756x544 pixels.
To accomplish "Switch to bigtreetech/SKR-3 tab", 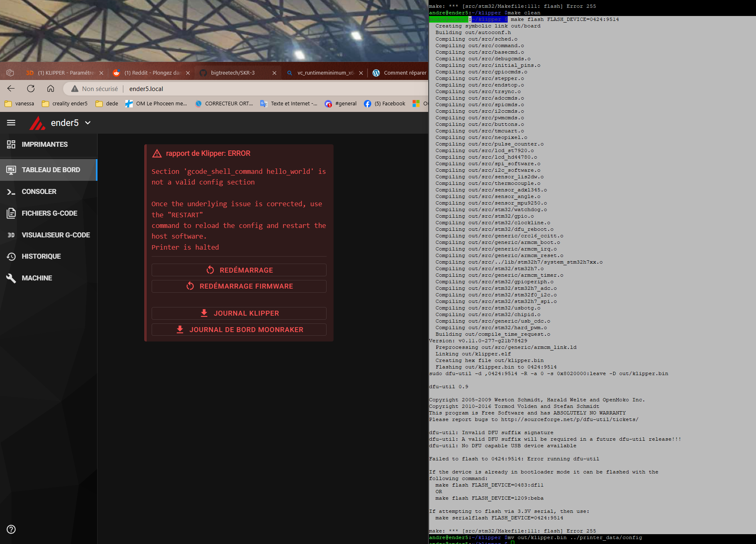I will pyautogui.click(x=233, y=73).
